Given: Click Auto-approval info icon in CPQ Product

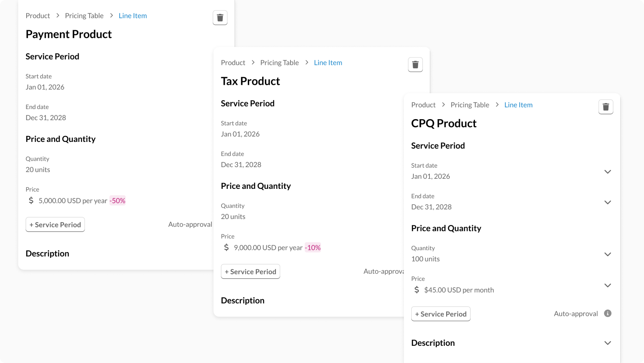Looking at the screenshot, I should pos(608,314).
